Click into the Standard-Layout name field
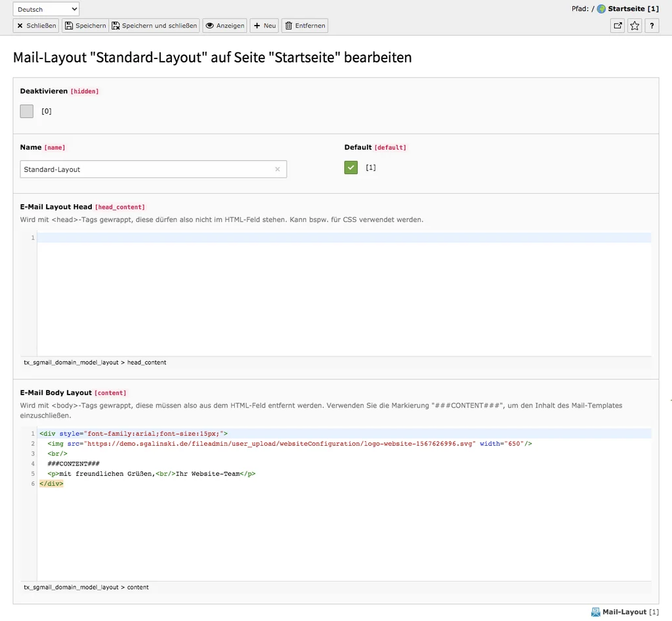Image resolution: width=672 pixels, height=621 pixels. pyautogui.click(x=131, y=169)
